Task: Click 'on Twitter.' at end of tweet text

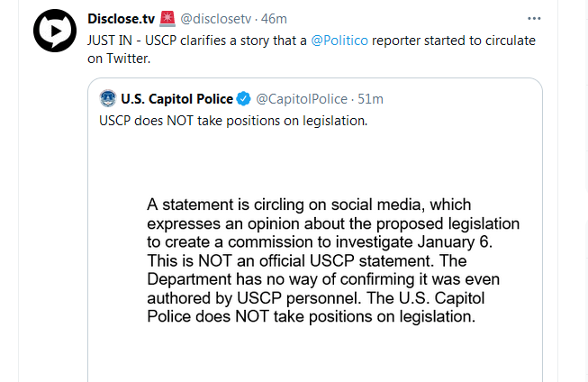Action: point(119,59)
